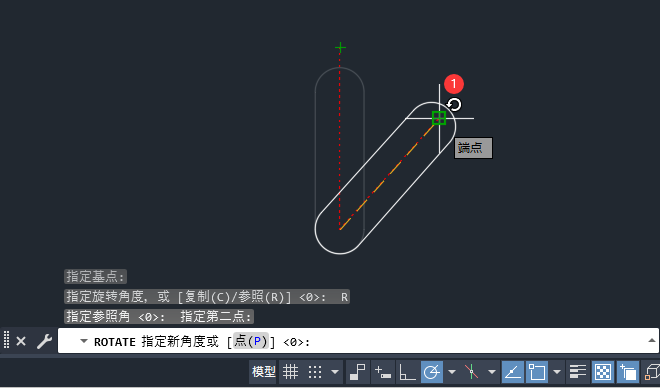Open object snap modes dropdown arrow
660x388 pixels.
pos(557,372)
